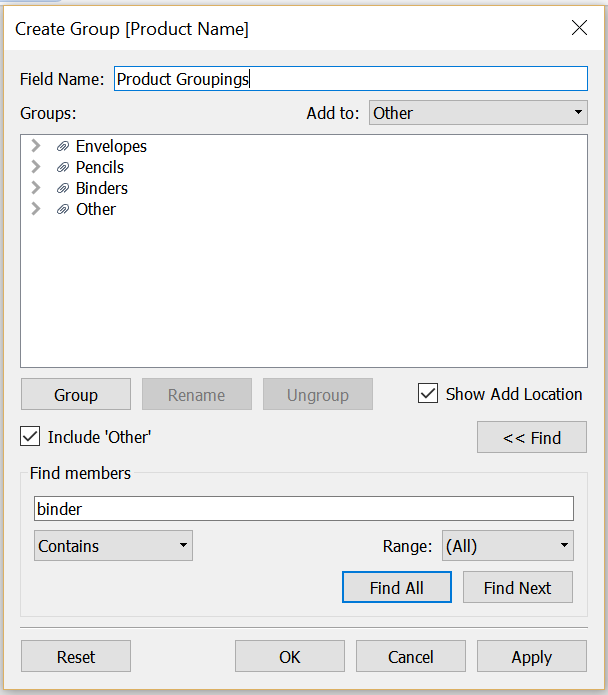
Task: Collapse the find panel with << Find
Action: point(531,437)
